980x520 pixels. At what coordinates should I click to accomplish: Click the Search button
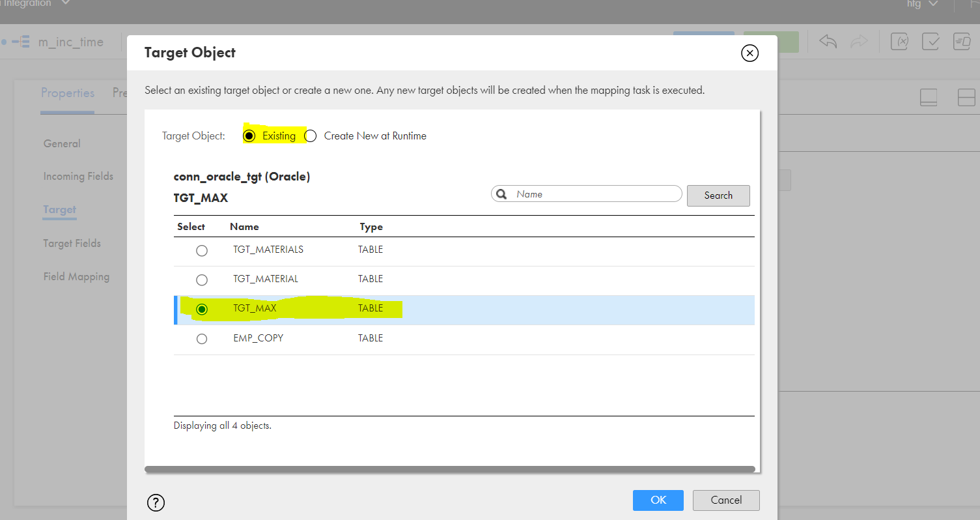tap(718, 195)
